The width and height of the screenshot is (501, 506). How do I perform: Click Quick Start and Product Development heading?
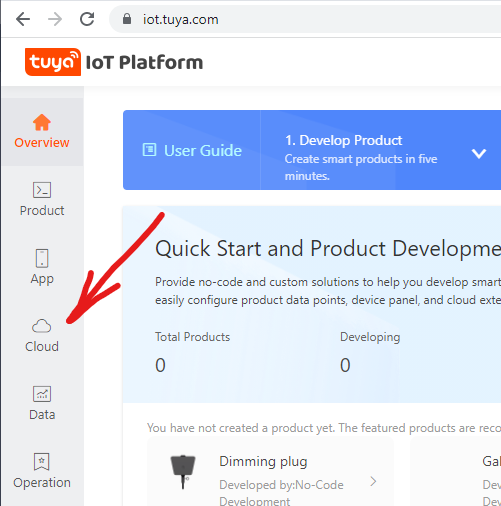pos(328,249)
